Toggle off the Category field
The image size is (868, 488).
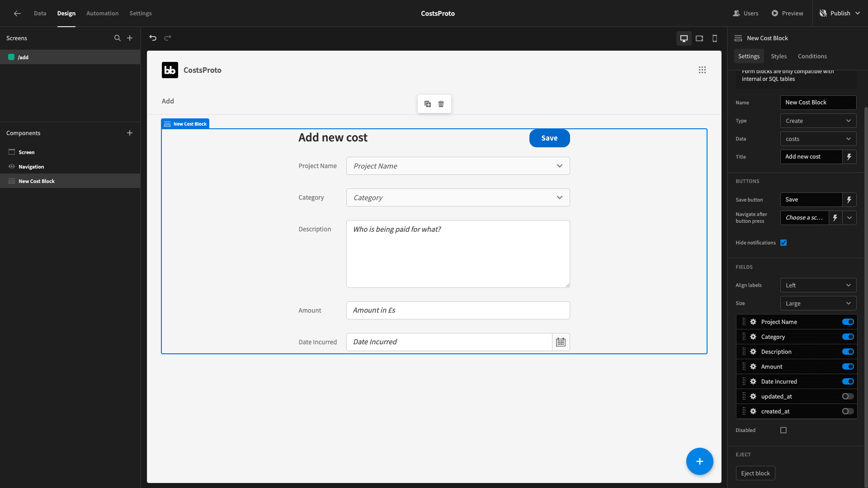tap(848, 337)
